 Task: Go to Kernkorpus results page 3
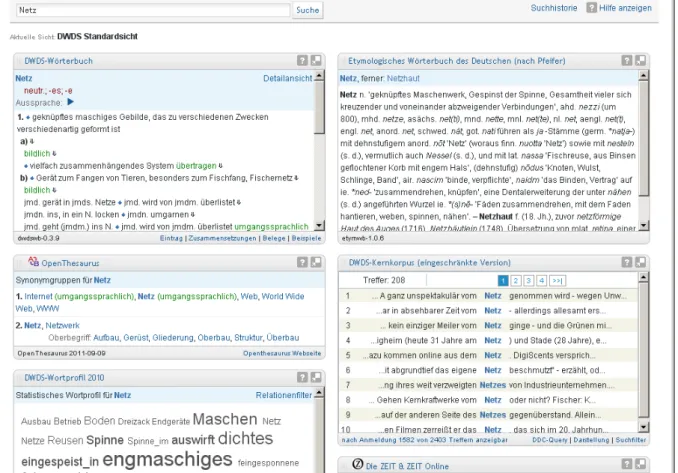pyautogui.click(x=528, y=281)
